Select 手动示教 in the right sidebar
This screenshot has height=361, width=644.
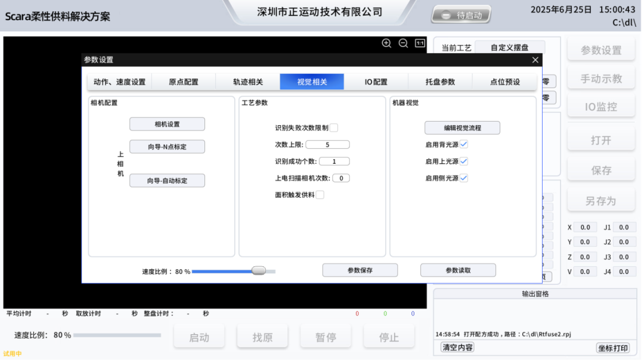pos(601,78)
